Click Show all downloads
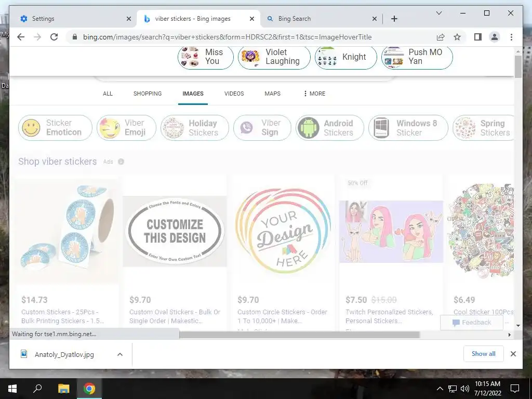 pyautogui.click(x=484, y=354)
